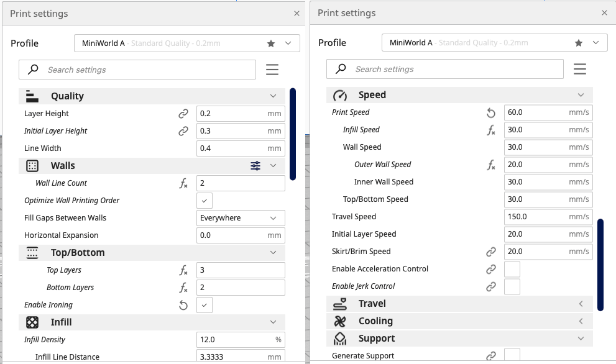Toggle Optimize Wall Printing Order checkbox
This screenshot has width=616, height=364.
(x=205, y=201)
